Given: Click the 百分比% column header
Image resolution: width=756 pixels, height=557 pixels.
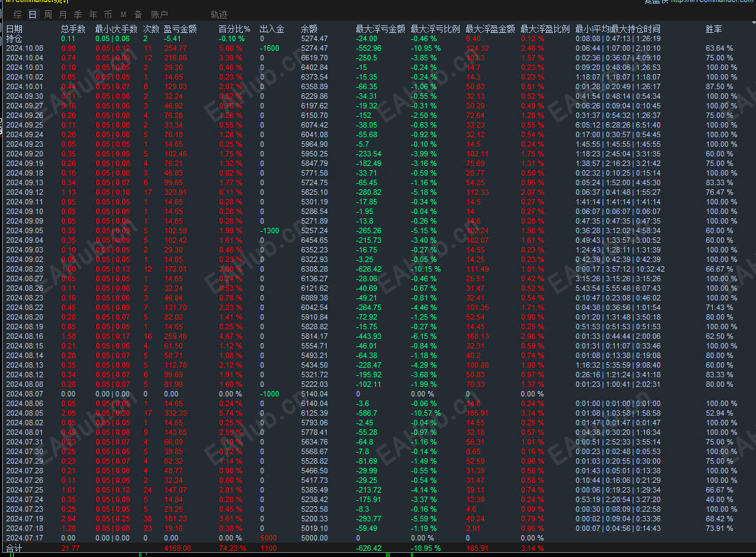Looking at the screenshot, I should [235, 29].
